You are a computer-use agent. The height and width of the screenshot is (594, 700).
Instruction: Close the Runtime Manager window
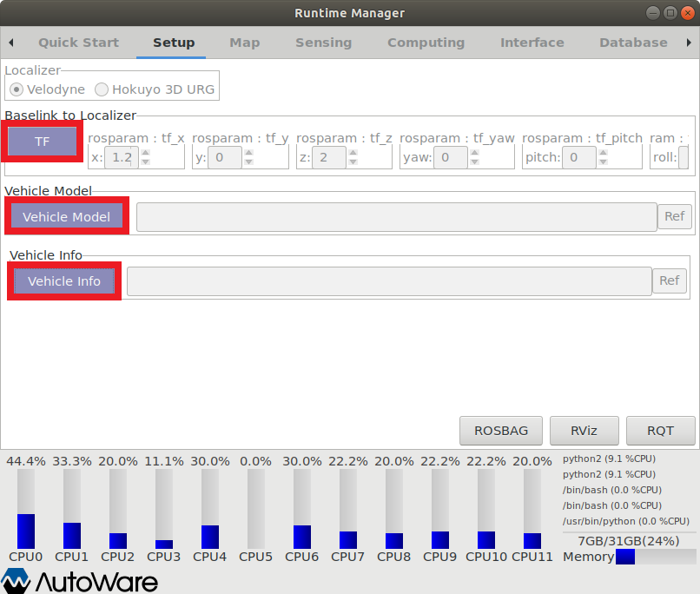(687, 13)
